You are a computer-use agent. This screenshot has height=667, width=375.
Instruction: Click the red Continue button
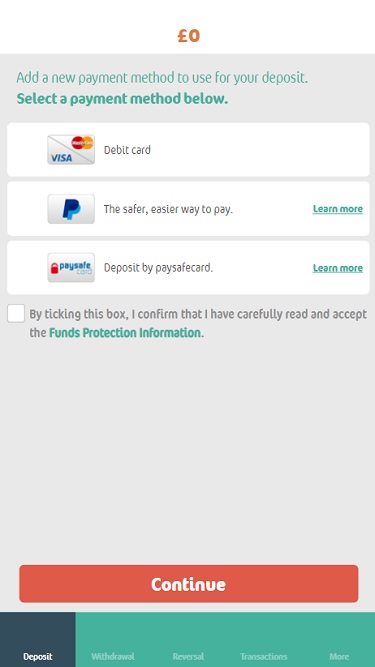(189, 584)
